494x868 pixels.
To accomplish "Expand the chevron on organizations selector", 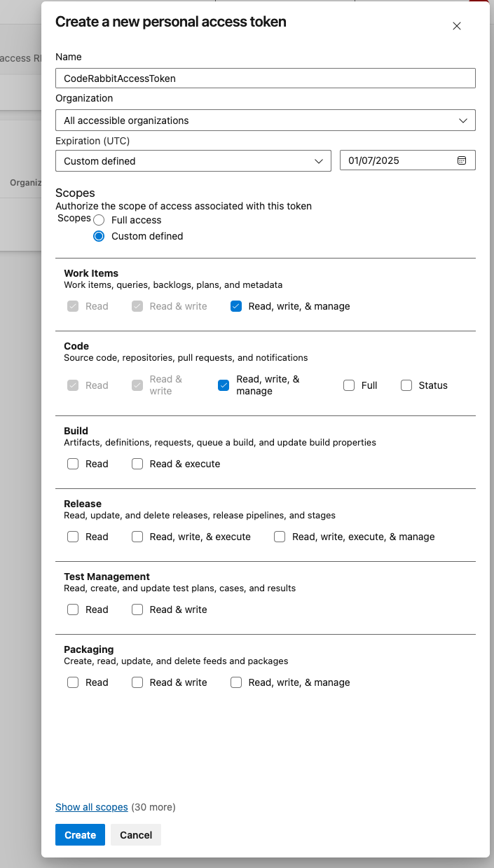I will coord(462,120).
